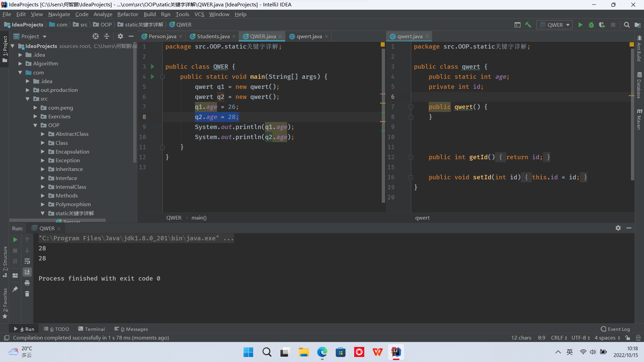
Task: Open the QWER run configuration dropdown
Action: coord(555,25)
